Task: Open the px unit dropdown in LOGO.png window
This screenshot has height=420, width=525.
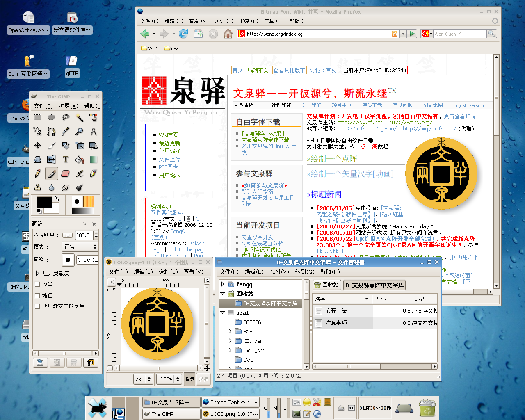Action: (144, 379)
